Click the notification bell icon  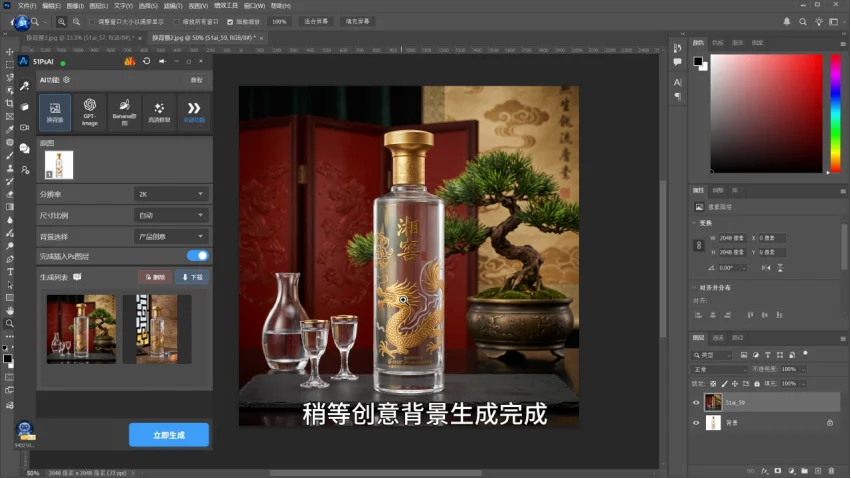786,22
